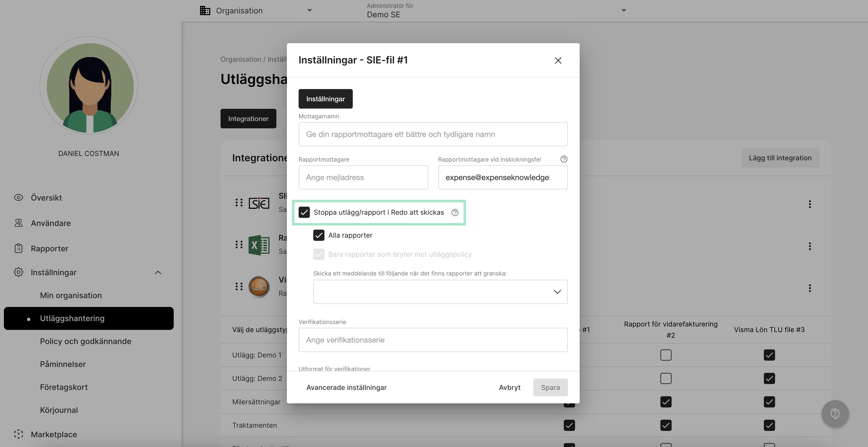
Task: Open more options for Excel integration row
Action: pos(810,246)
